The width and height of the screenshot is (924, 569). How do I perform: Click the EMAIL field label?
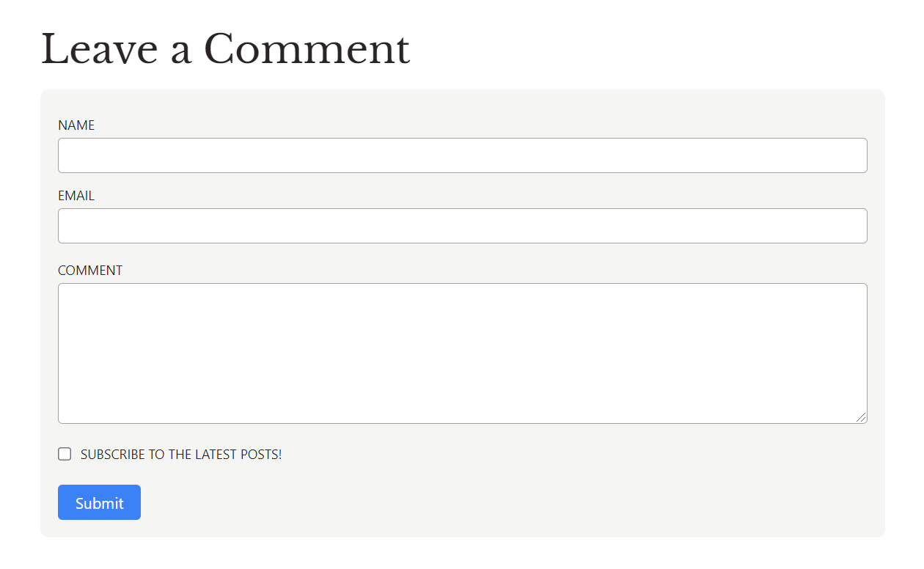(76, 196)
